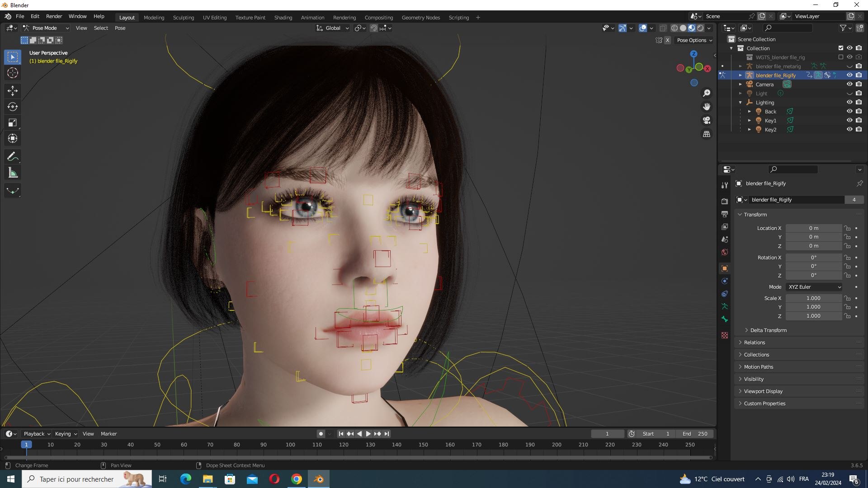Toggle auto keying record button

coord(321,434)
